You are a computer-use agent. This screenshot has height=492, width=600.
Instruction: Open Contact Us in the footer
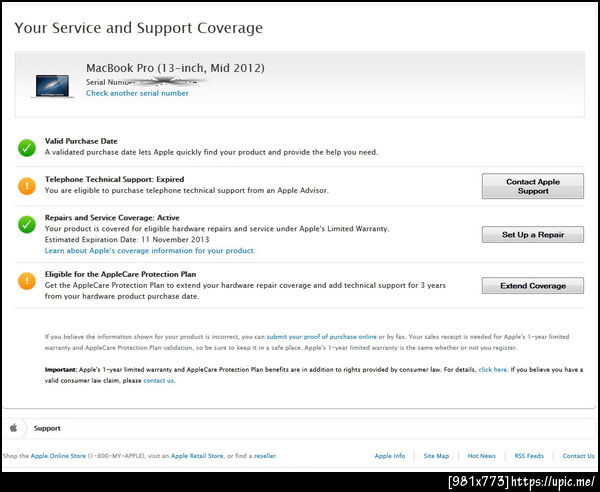coord(578,456)
